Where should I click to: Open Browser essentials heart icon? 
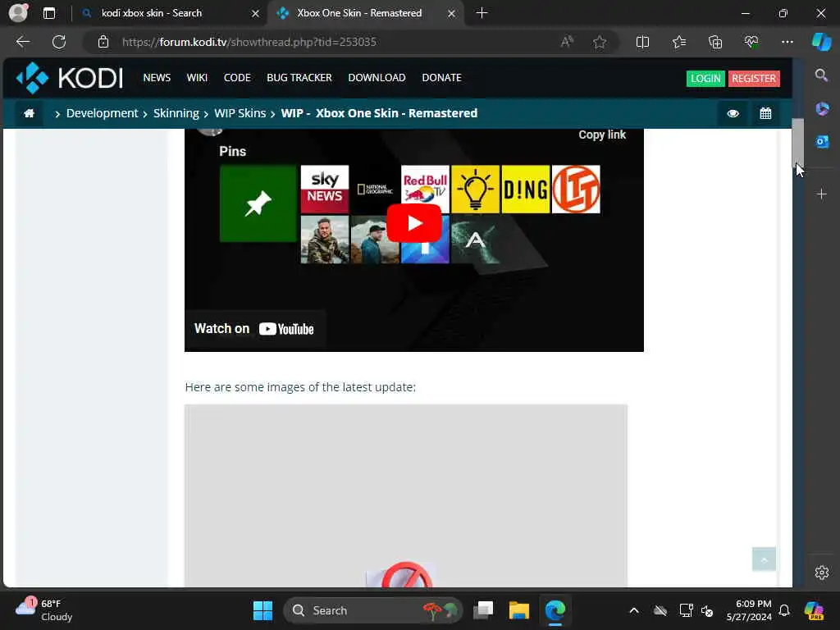pyautogui.click(x=751, y=42)
